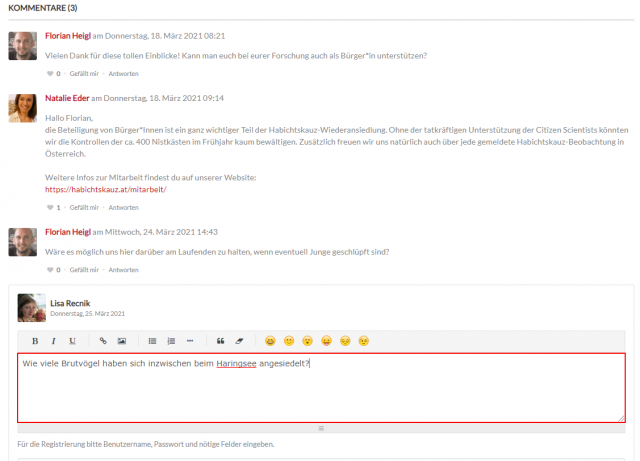Viewport: 640px width, 461px height.
Task: Insert a horizontal rule
Action: coord(190,341)
